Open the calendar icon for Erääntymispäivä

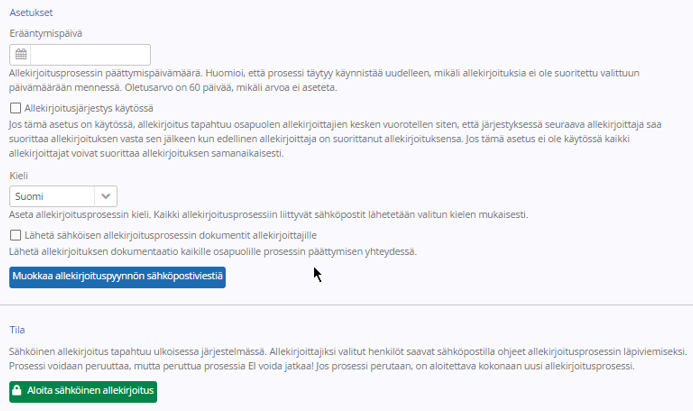click(20, 55)
